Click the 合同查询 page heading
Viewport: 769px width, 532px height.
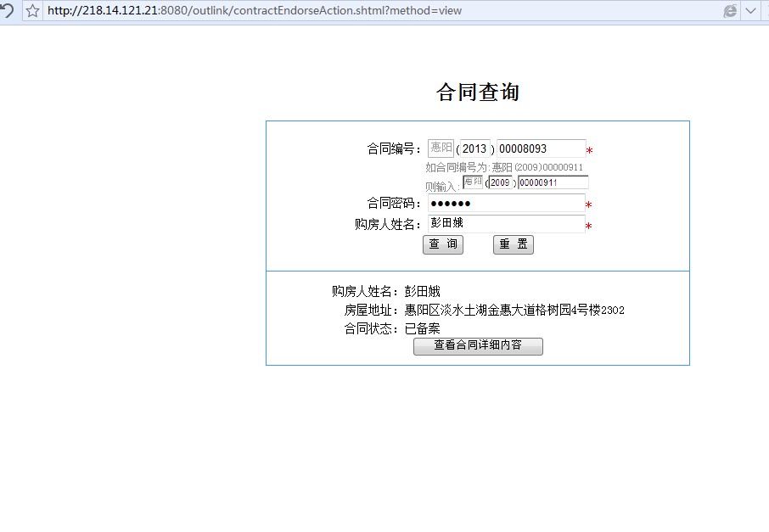coord(478,92)
